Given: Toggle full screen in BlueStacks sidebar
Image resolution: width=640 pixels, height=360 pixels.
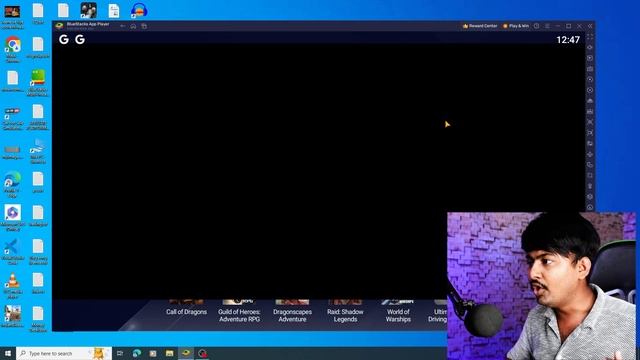Looking at the screenshot, I should (590, 36).
